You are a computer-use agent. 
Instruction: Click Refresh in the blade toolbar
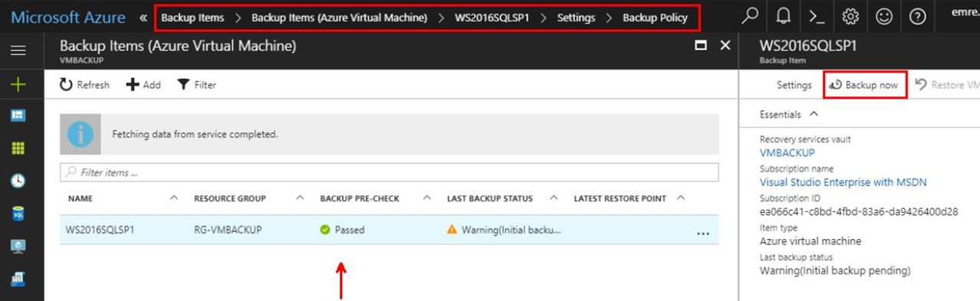pos(84,85)
